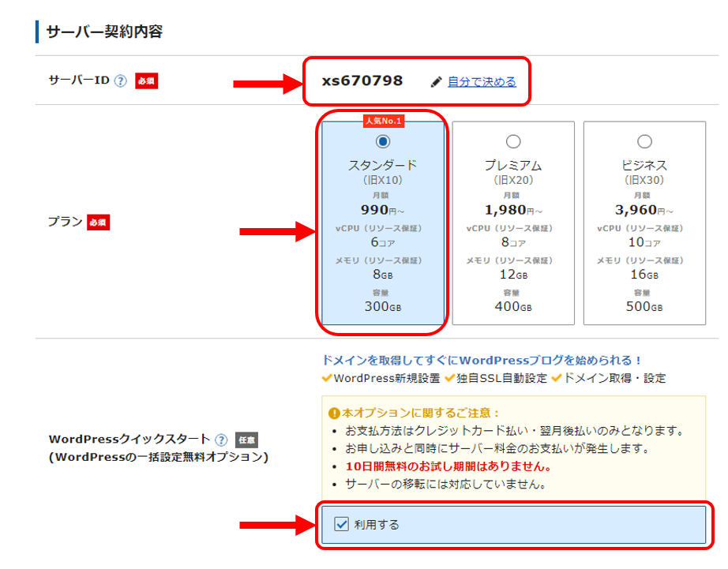
Task: Click the checkmark icon before 独自SSL自動設定
Action: pos(449,378)
